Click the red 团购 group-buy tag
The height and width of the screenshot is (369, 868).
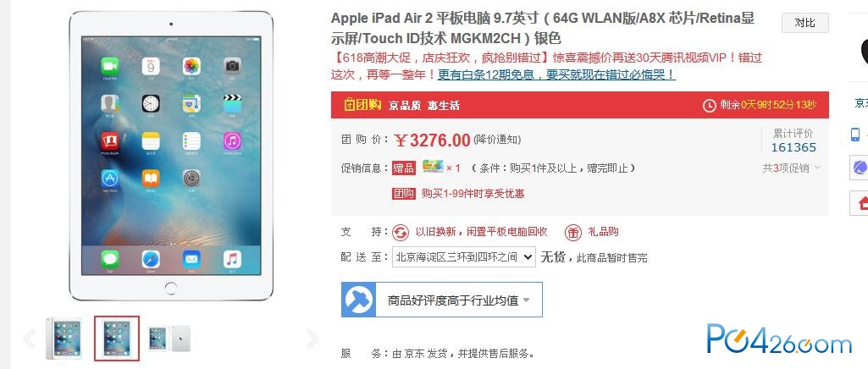click(404, 194)
